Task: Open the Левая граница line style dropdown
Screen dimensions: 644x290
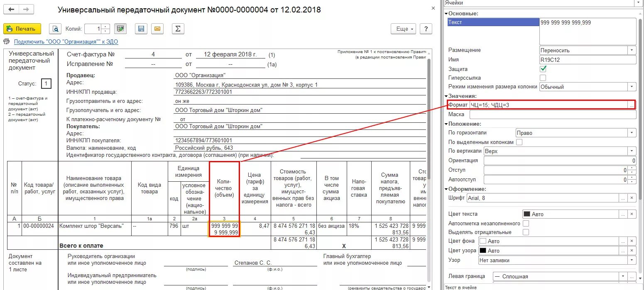Action: pyautogui.click(x=623, y=276)
